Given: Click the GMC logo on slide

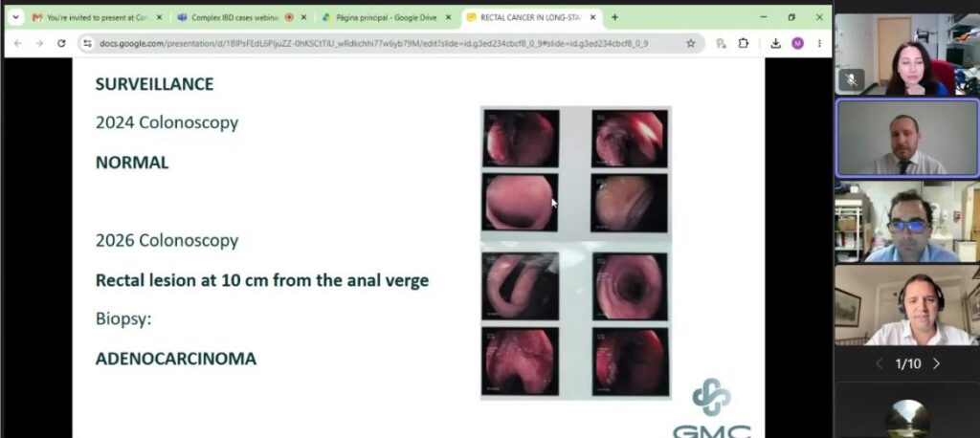Looking at the screenshot, I should 712,409.
